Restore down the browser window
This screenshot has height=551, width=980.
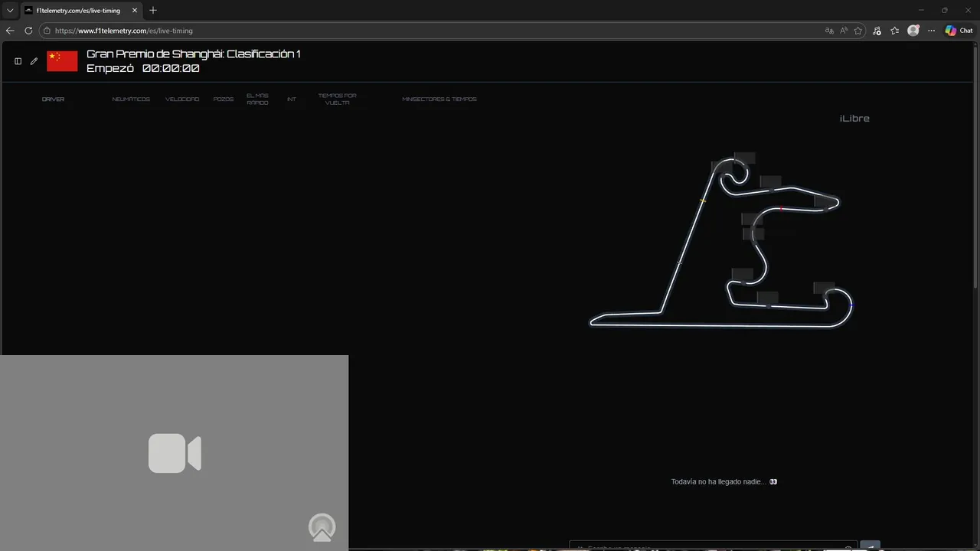(944, 11)
